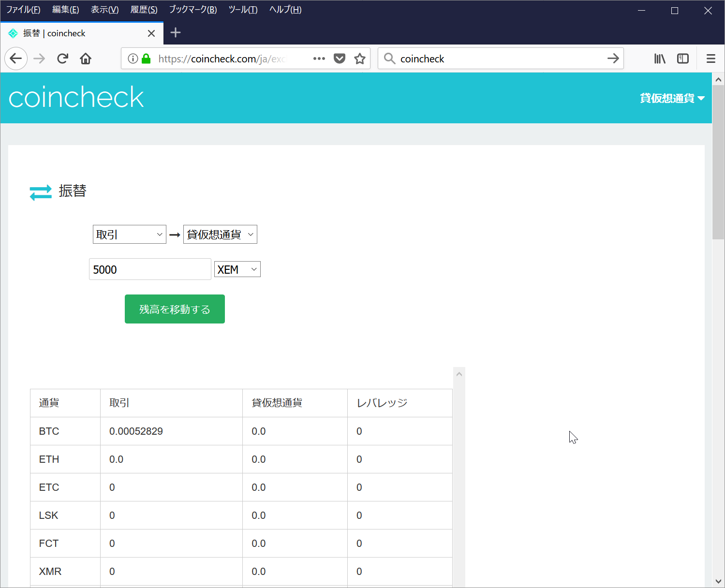Reload the current page
Image resolution: width=725 pixels, height=588 pixels.
62,59
